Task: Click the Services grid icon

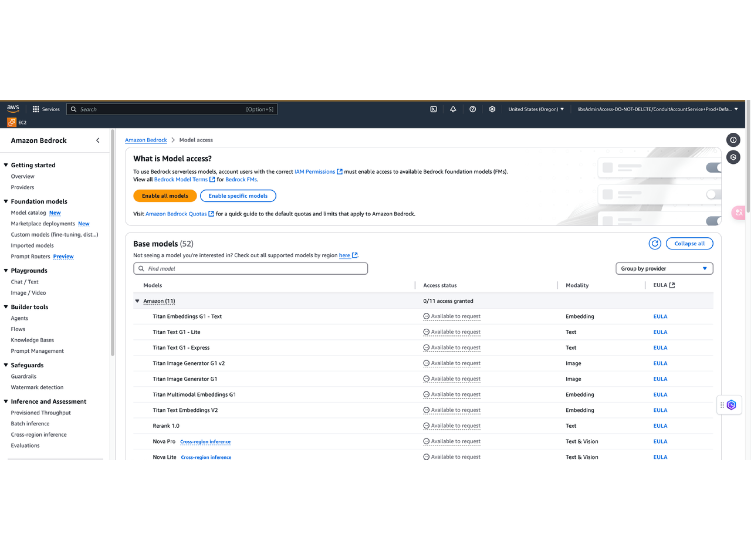Action: [36, 109]
